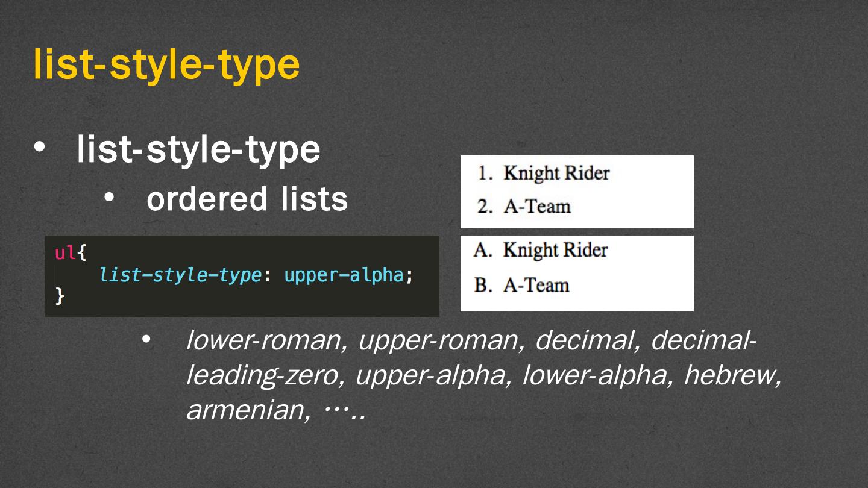Click the word 'hebrew' in italic list

click(733, 376)
